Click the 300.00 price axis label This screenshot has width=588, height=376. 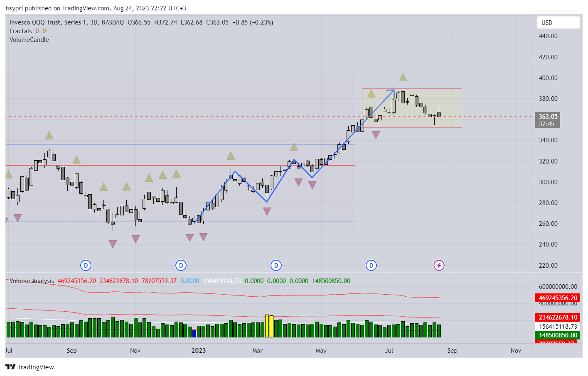(548, 182)
